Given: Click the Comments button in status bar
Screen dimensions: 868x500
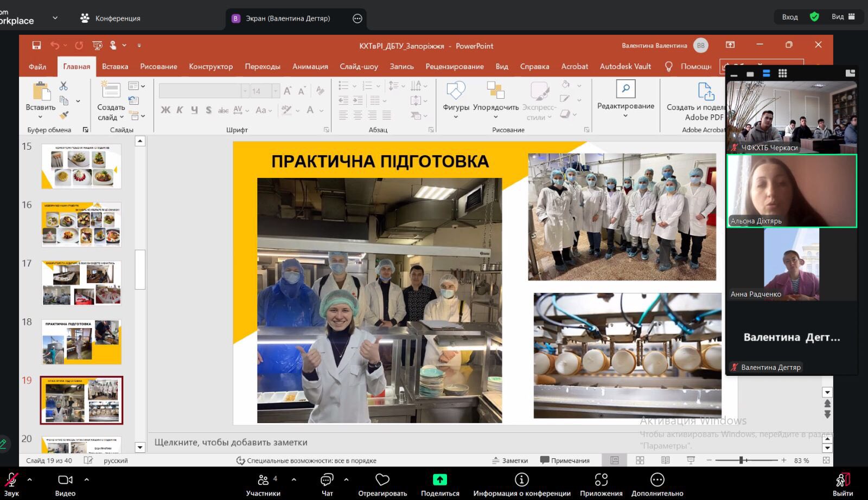Looking at the screenshot, I should [565, 460].
